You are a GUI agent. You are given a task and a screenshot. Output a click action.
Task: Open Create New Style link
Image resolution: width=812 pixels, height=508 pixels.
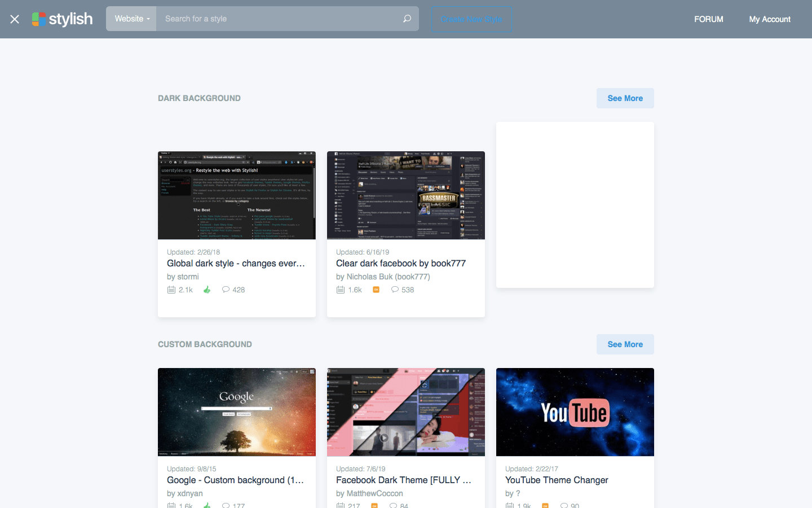471,19
